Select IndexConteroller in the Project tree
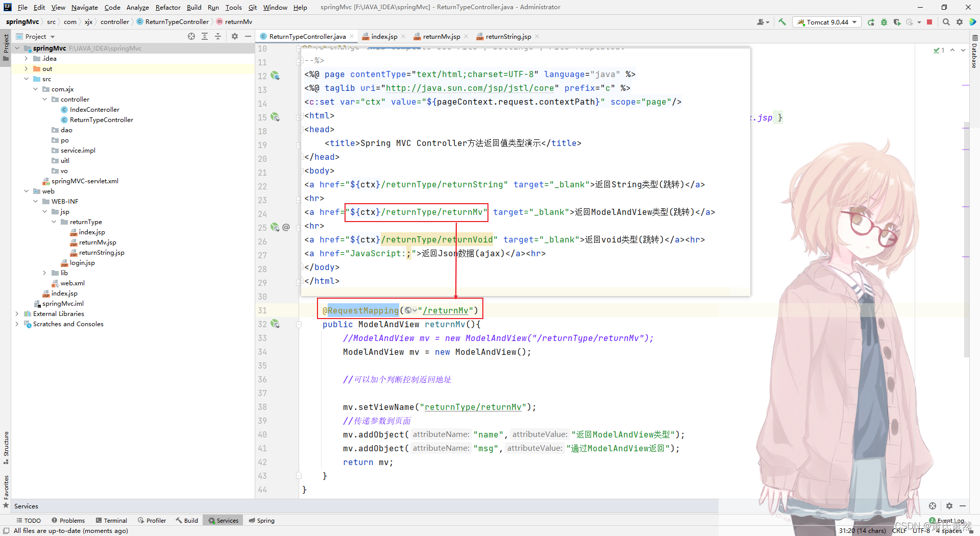The height and width of the screenshot is (536, 980). point(94,109)
